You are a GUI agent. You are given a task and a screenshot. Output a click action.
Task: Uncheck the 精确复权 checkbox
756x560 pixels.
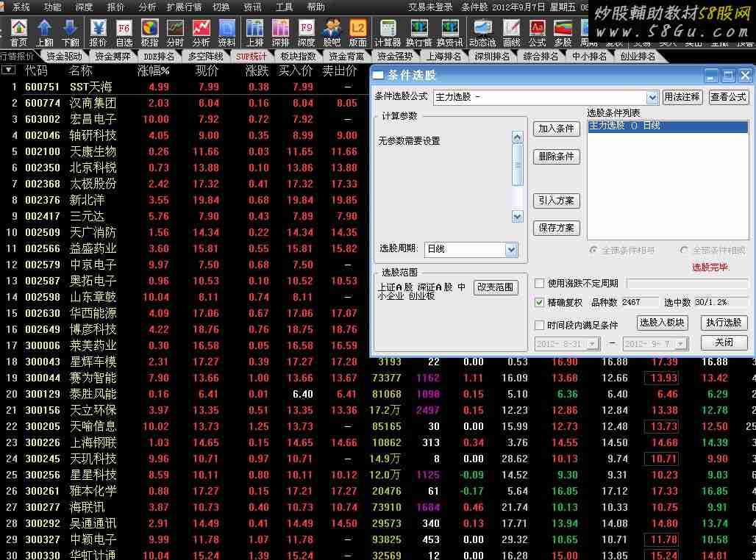point(540,303)
